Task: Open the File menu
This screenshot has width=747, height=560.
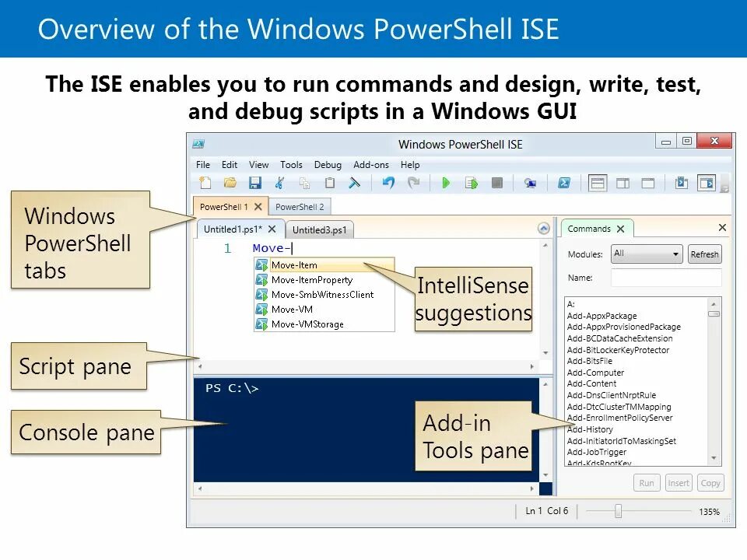Action: [203, 165]
